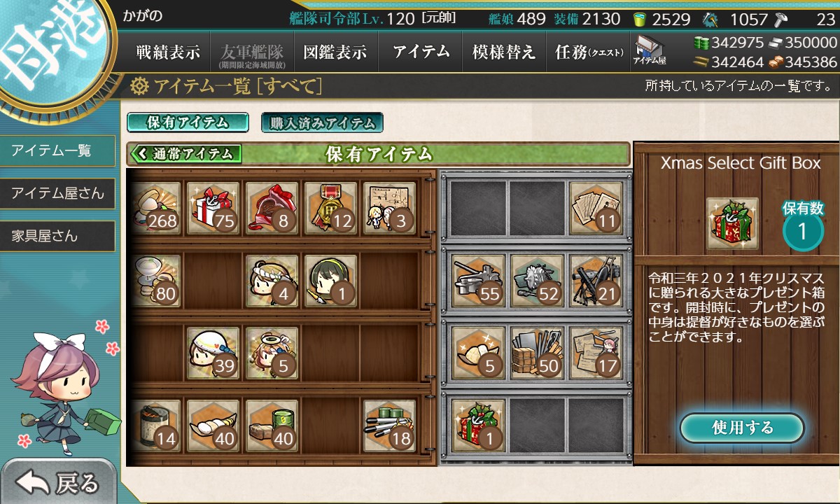Image resolution: width=840 pixels, height=504 pixels.
Task: Select the white present box item with count 75
Action: [213, 208]
